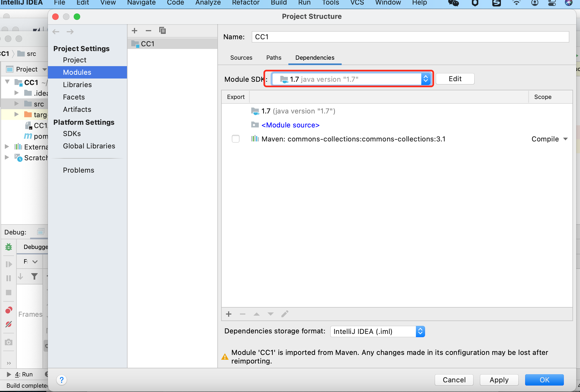Expand Scratches node in project tree
The width and height of the screenshot is (580, 392).
(7, 158)
